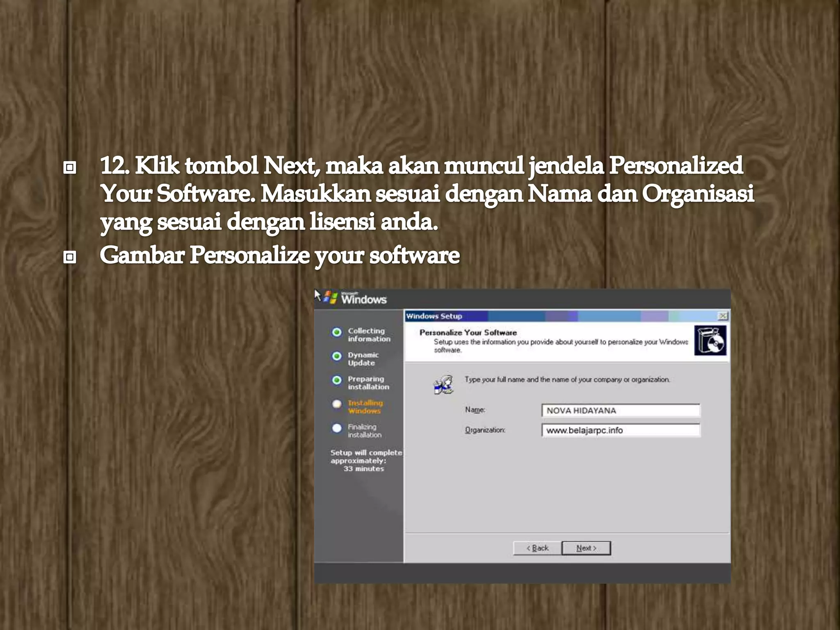This screenshot has width=840, height=630.
Task: Click the Installing Windows step indicator
Action: tap(337, 404)
